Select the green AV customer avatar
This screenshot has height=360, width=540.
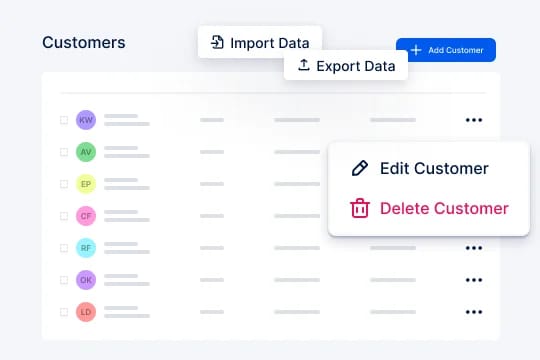coord(86,152)
